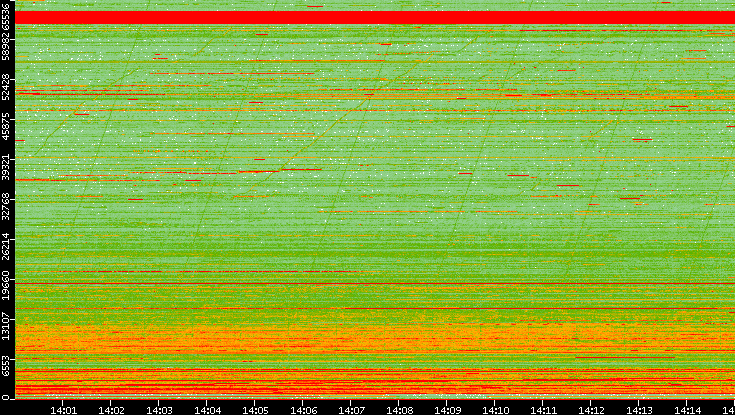Click the 19660 vertical axis label
This screenshot has width=735, height=415.
click(5, 286)
